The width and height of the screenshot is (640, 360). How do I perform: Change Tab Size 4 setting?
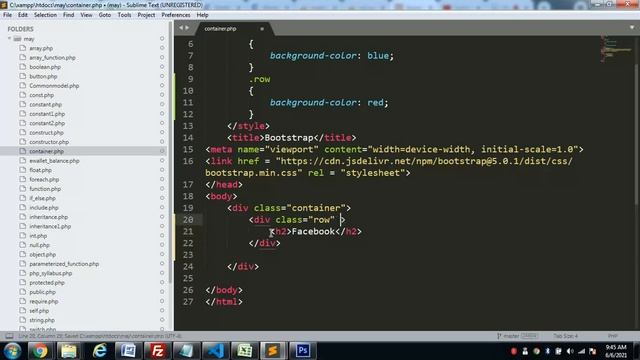565,336
